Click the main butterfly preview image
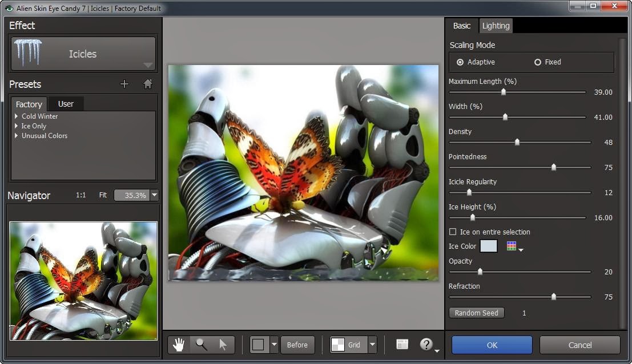632x364 pixels. [303, 173]
